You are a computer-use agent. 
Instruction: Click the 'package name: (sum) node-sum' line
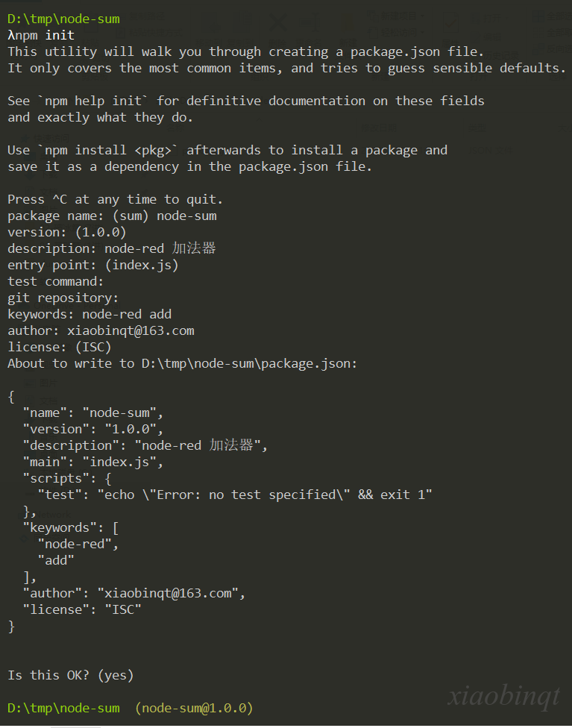click(x=112, y=216)
